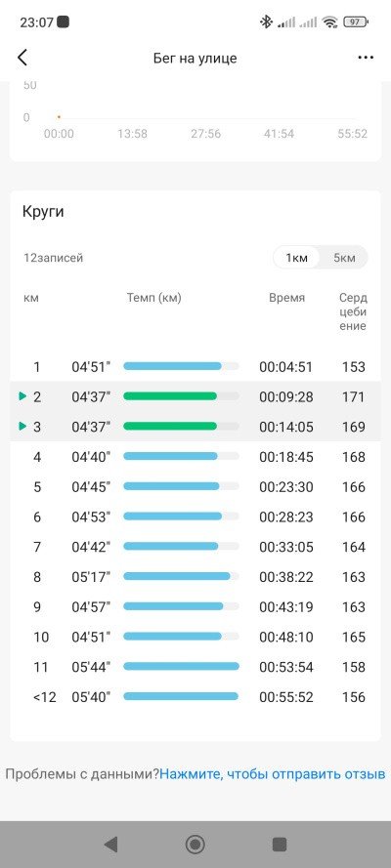Switch laps view to 1км
The height and width of the screenshot is (868, 391).
[297, 258]
